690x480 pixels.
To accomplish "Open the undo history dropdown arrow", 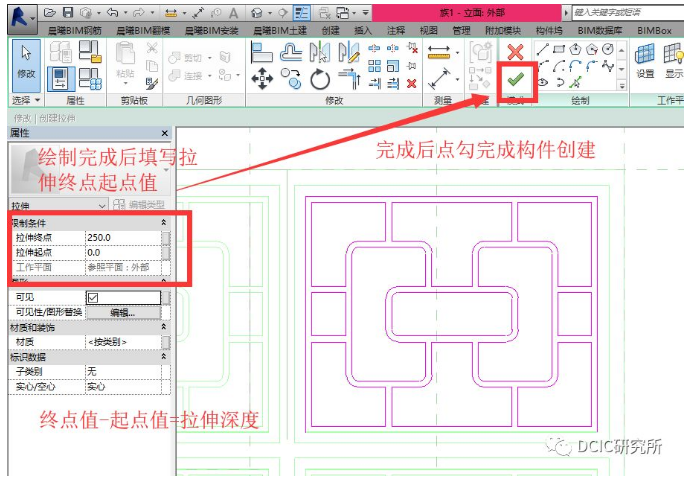I will tap(125, 13).
